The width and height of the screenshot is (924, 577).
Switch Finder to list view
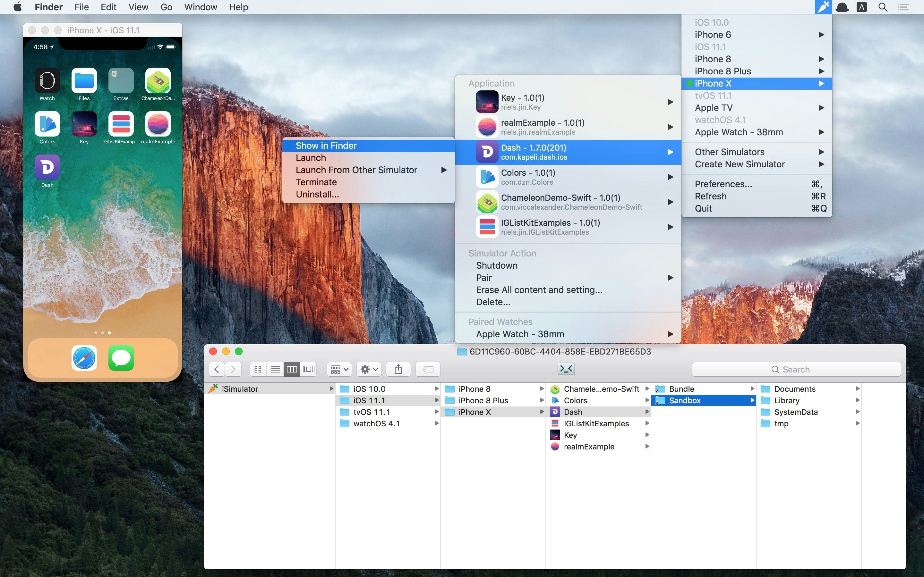click(275, 369)
